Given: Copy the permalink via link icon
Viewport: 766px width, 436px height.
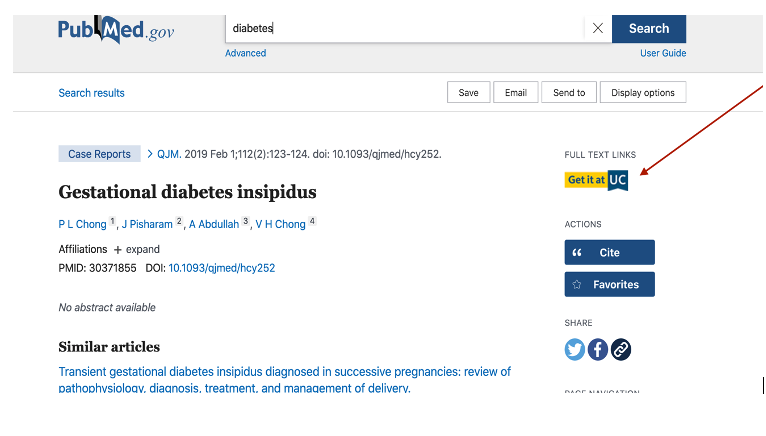Looking at the screenshot, I should (x=620, y=349).
